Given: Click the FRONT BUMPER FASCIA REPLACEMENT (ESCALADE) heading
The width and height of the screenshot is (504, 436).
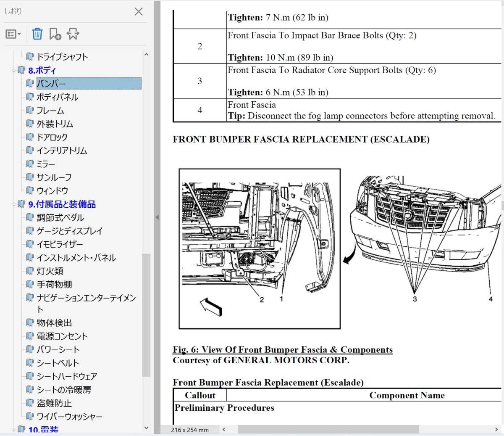Looking at the screenshot, I should pyautogui.click(x=301, y=140).
